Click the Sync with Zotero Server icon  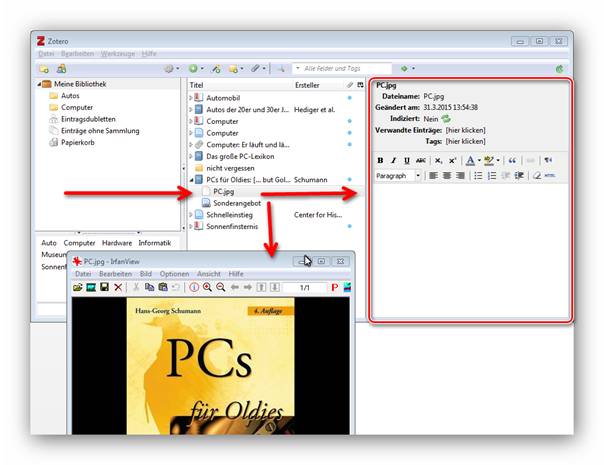click(x=560, y=69)
